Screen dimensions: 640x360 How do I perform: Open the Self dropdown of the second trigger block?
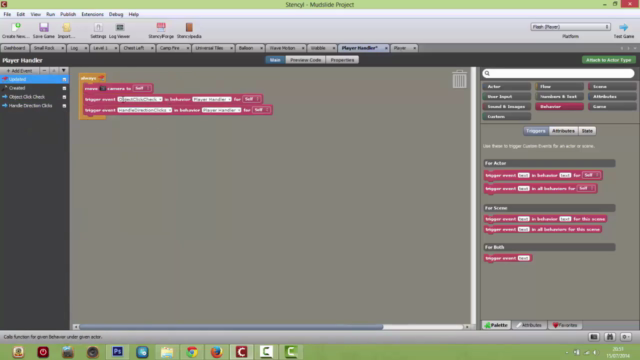pyautogui.click(x=261, y=110)
